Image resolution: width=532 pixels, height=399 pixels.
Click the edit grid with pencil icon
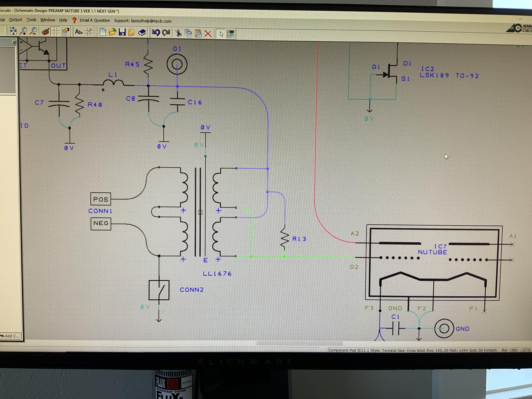point(89,32)
